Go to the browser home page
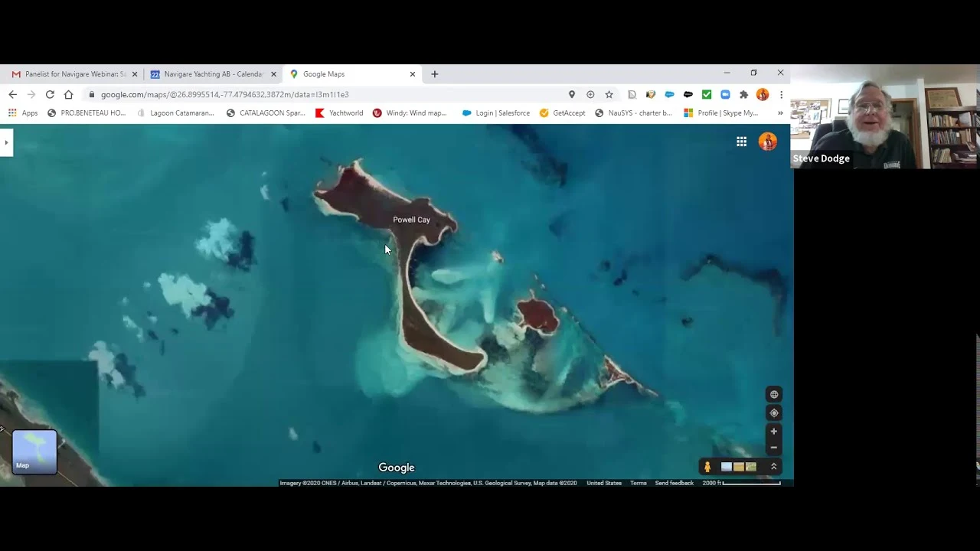The image size is (980, 551). (68, 94)
